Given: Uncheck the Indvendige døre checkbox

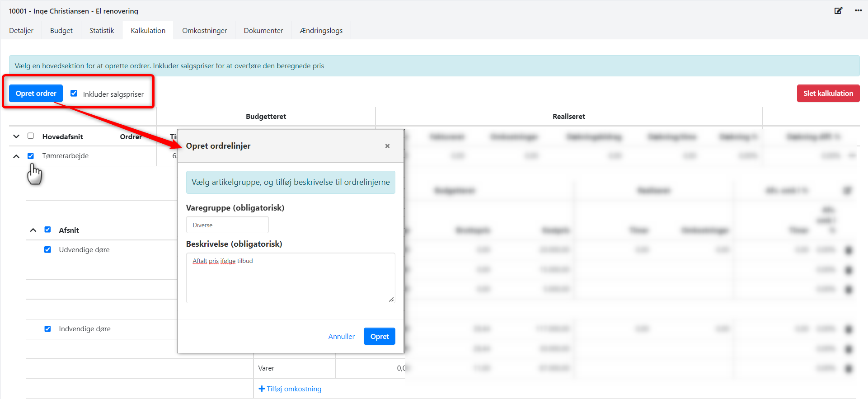Looking at the screenshot, I should point(47,329).
